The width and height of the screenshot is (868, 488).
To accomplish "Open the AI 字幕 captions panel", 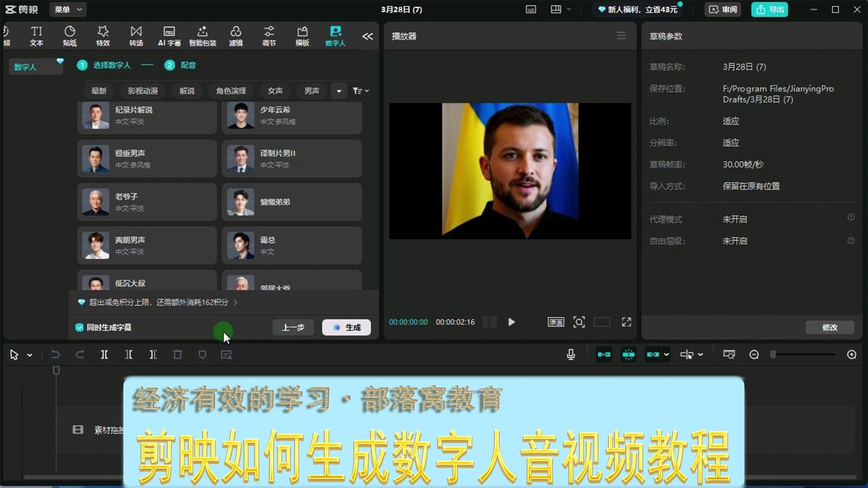I will (169, 36).
